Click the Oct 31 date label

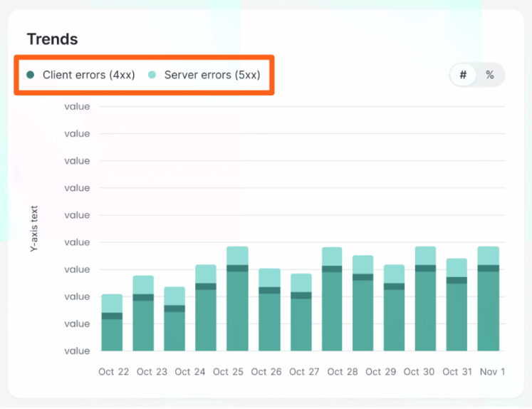tap(457, 372)
